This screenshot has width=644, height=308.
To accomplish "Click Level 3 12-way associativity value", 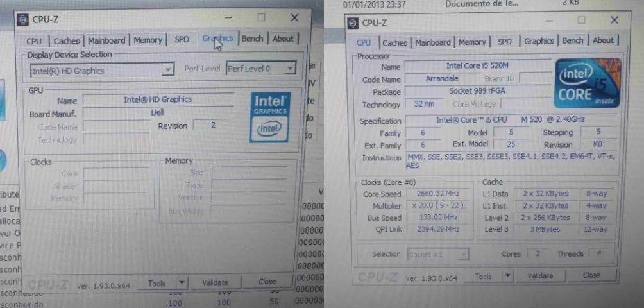I will click(x=596, y=230).
